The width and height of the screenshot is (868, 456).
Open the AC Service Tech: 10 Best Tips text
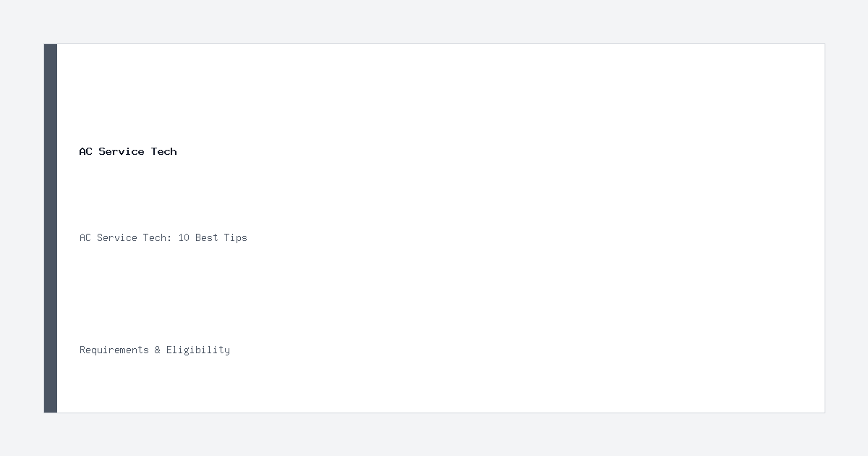(x=163, y=237)
